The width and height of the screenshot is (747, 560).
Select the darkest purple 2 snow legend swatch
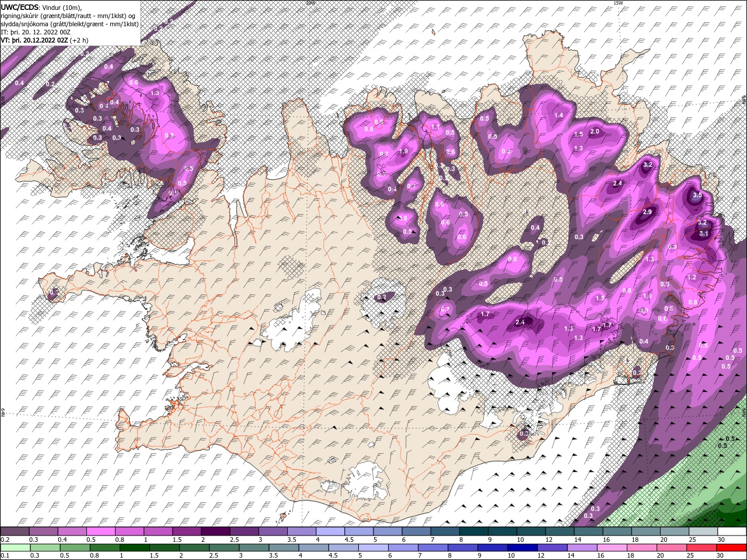[215, 531]
